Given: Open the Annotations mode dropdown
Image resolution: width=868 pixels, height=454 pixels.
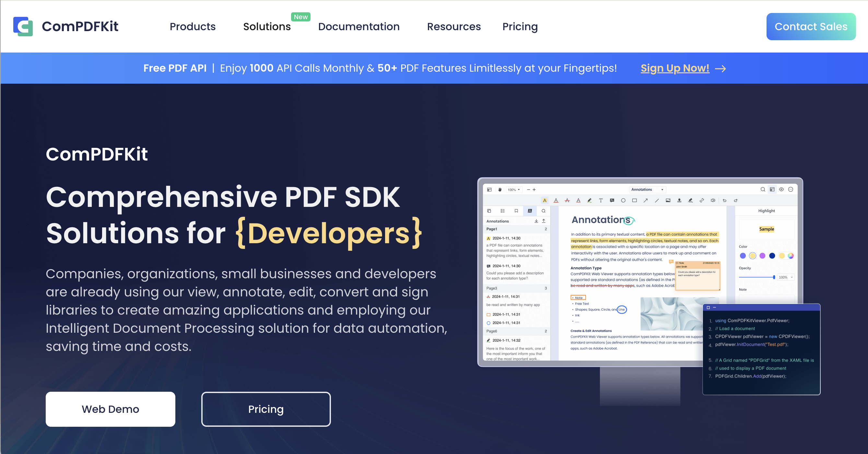Looking at the screenshot, I should pyautogui.click(x=647, y=189).
